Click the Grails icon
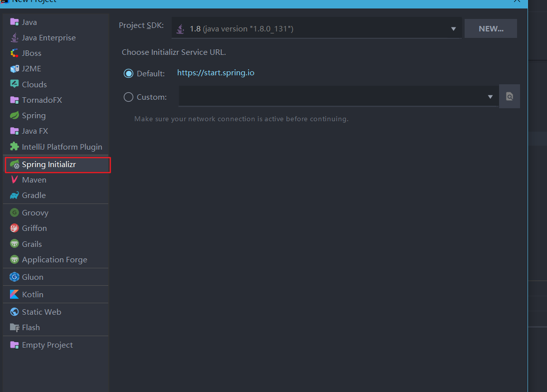 (14, 244)
